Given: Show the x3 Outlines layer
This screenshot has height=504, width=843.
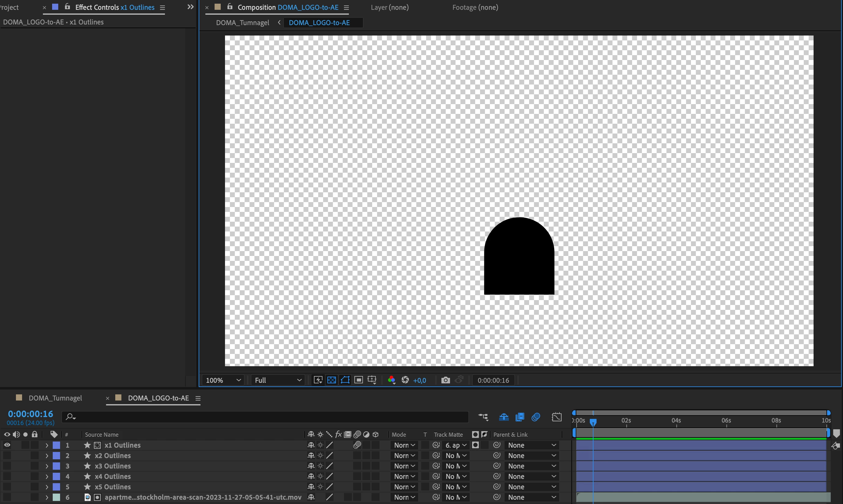Looking at the screenshot, I should tap(7, 466).
